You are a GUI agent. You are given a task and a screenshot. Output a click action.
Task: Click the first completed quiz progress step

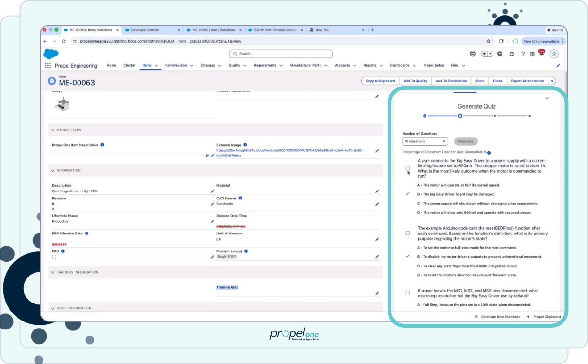(x=424, y=116)
